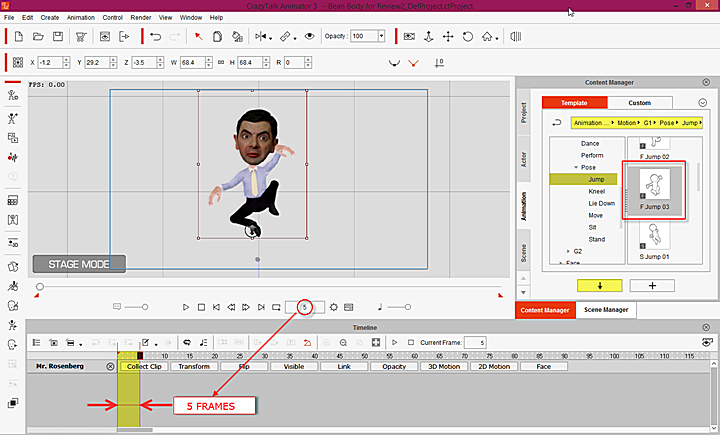Open the Animation menu
This screenshot has height=435, width=720.
tap(81, 17)
